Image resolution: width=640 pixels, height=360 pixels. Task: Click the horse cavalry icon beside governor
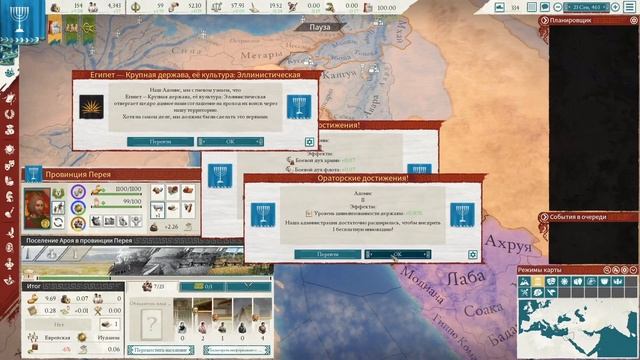point(58,207)
